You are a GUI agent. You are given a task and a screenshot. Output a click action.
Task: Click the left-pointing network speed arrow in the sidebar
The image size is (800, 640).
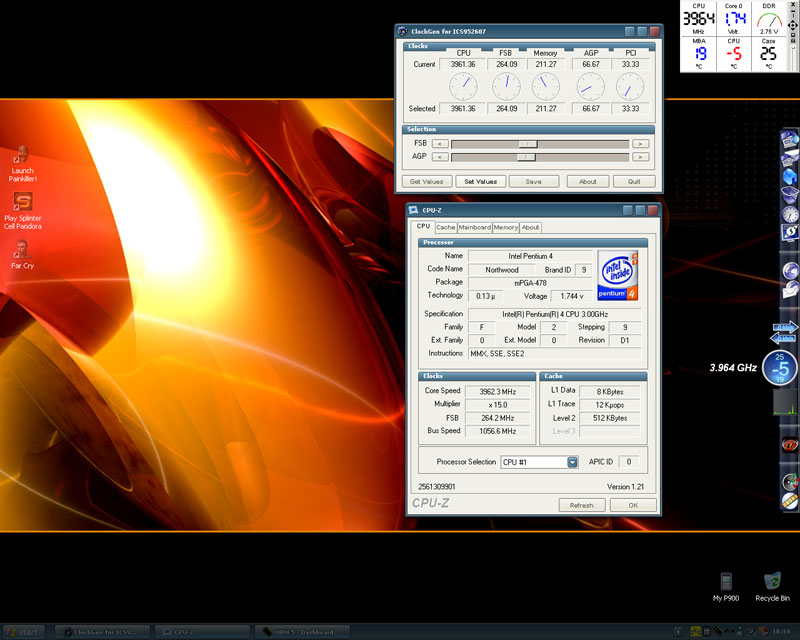[782, 338]
